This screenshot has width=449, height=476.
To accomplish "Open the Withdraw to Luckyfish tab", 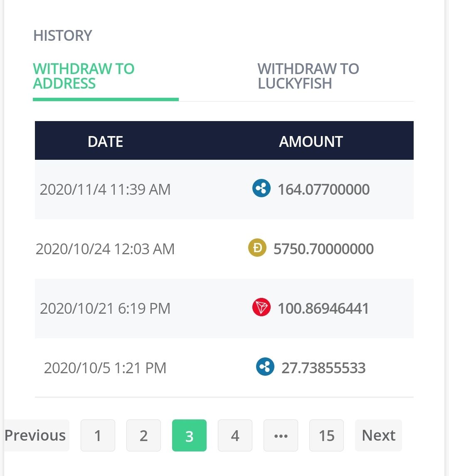I will [308, 76].
